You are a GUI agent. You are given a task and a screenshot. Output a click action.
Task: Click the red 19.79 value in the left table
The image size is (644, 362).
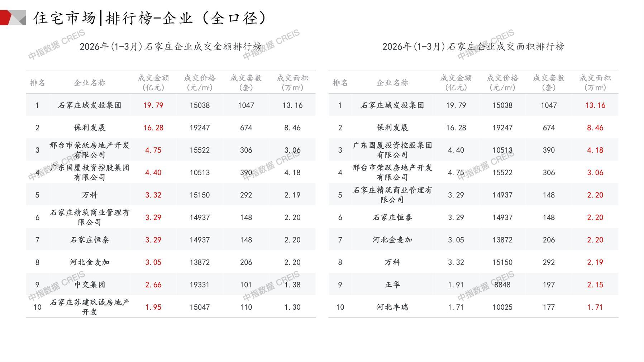153,105
